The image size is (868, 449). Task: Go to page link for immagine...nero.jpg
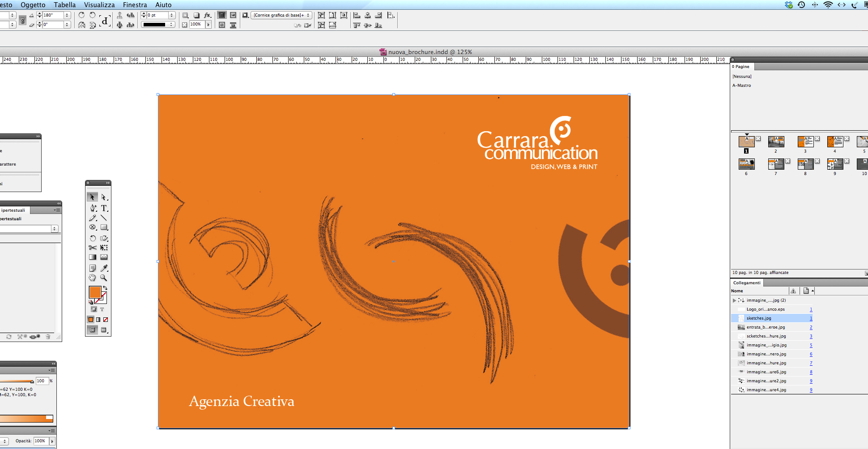[x=811, y=354]
